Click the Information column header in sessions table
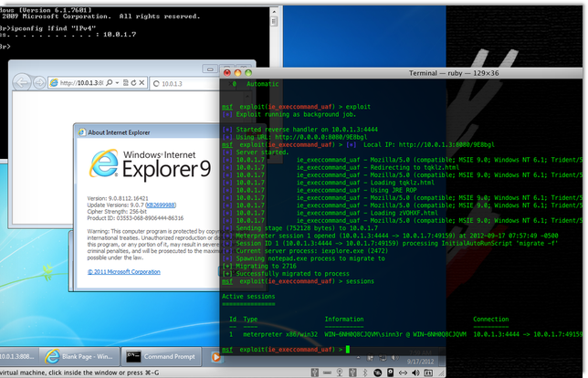The height and width of the screenshot is (378, 588). [x=344, y=320]
